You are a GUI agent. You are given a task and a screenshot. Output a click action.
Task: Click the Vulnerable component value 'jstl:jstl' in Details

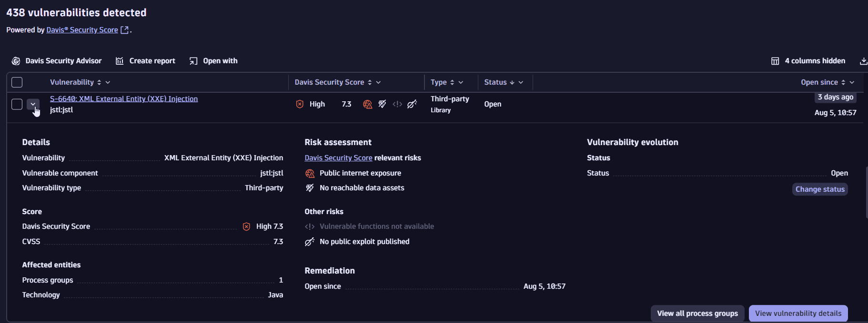tap(272, 173)
